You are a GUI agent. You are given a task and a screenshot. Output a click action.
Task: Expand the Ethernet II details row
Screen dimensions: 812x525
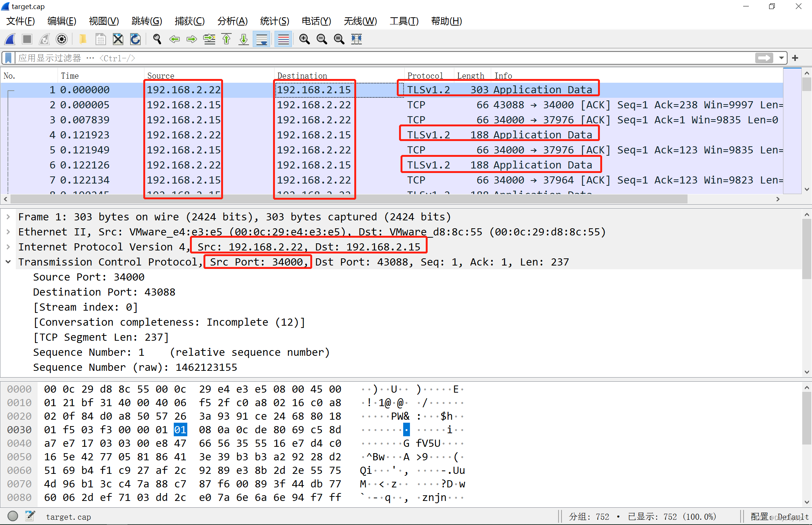pyautogui.click(x=8, y=232)
